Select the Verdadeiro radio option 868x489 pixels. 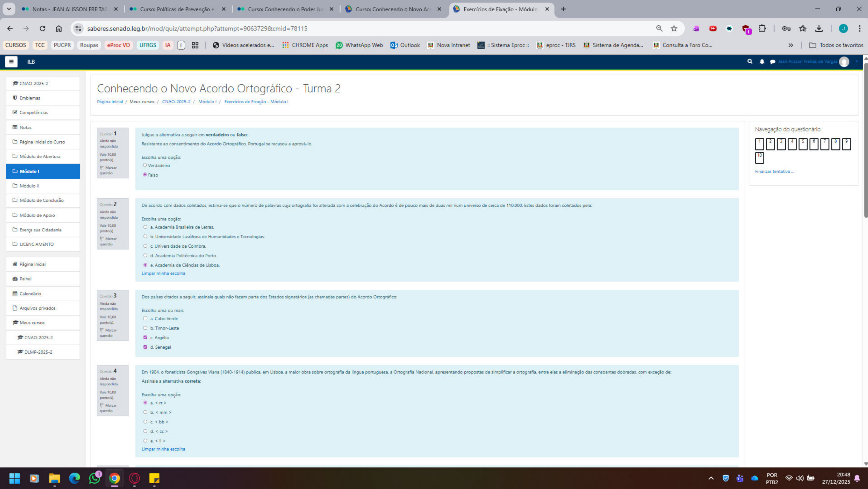145,165
